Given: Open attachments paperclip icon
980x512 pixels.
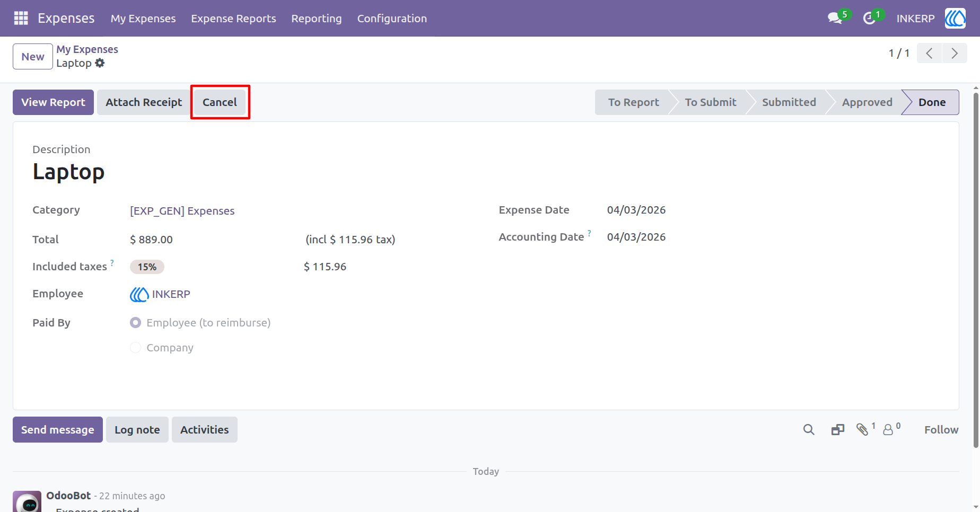Looking at the screenshot, I should coord(862,430).
